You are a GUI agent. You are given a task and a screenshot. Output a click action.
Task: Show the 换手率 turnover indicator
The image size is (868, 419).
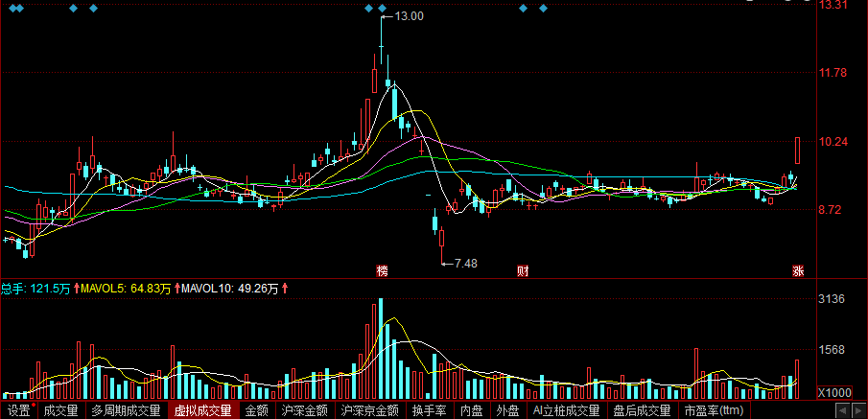click(x=430, y=410)
